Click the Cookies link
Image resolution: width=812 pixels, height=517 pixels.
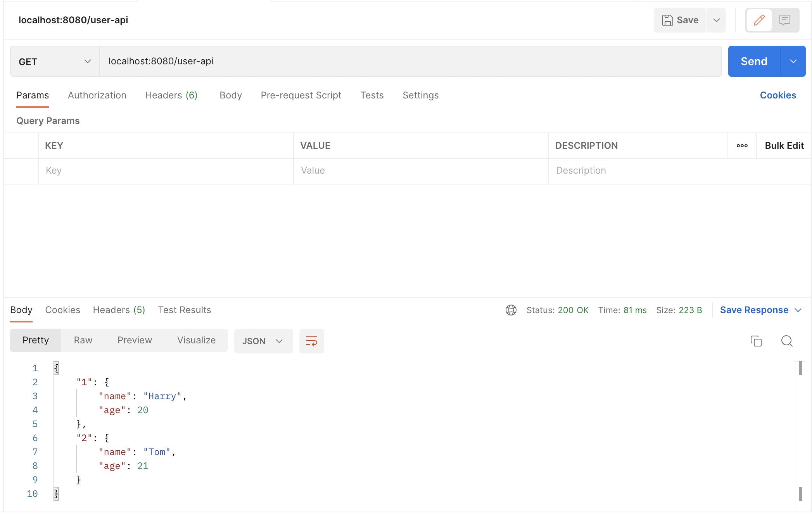777,95
